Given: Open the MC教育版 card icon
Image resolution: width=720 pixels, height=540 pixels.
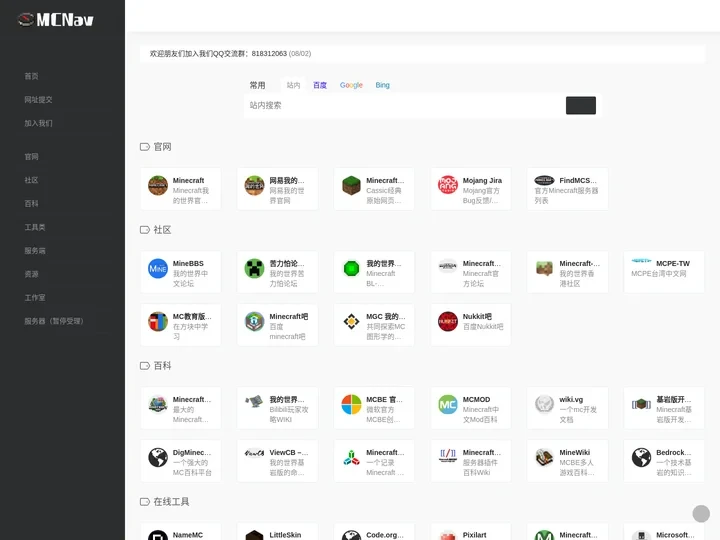Looking at the screenshot, I should pyautogui.click(x=158, y=321).
